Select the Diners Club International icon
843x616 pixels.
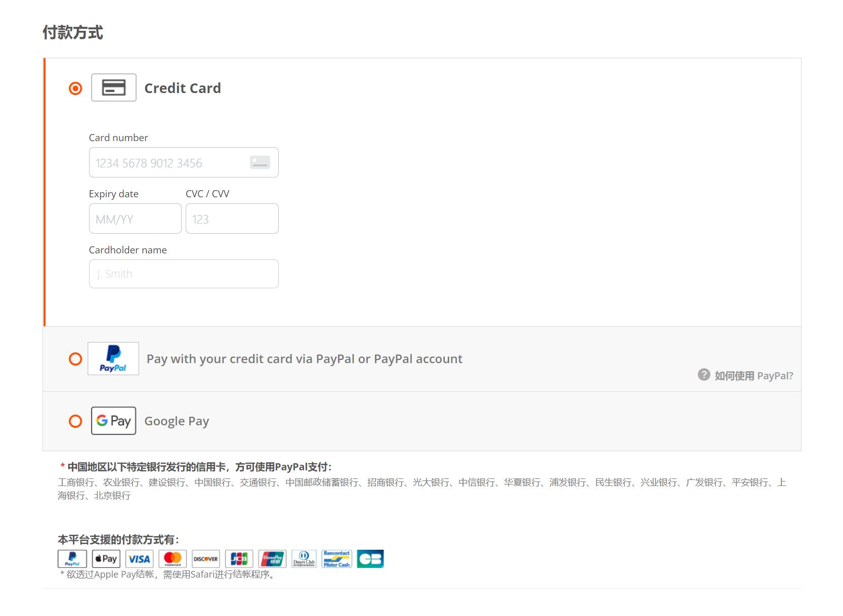[305, 558]
